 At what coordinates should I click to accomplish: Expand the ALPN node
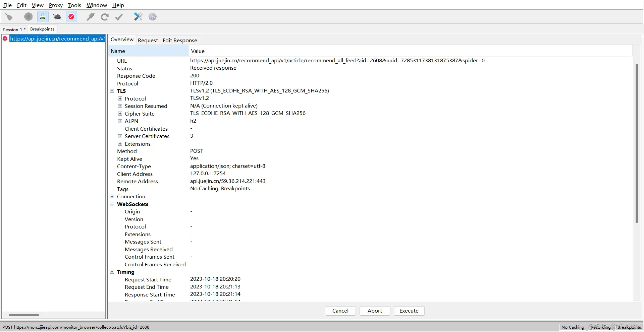tap(120, 121)
